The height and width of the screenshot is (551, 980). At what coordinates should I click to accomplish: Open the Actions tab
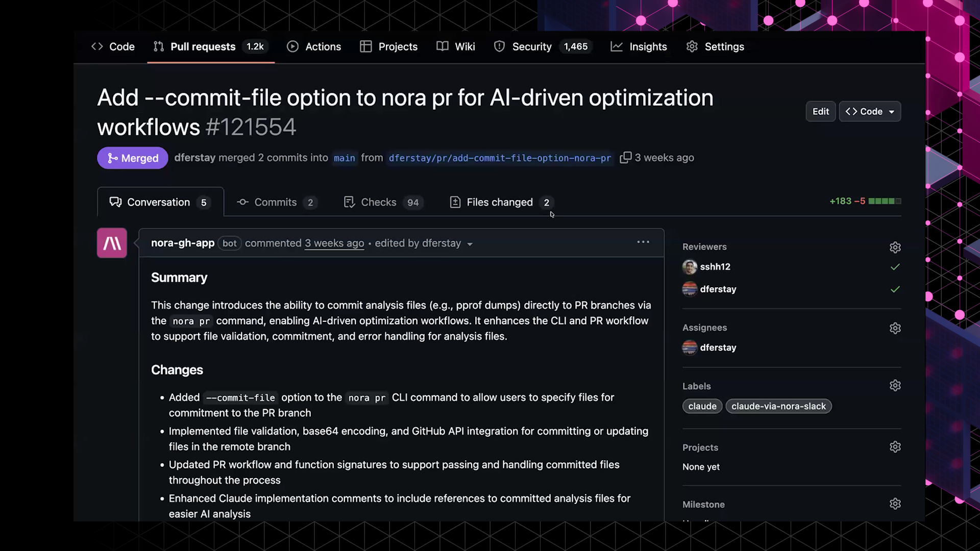[314, 46]
